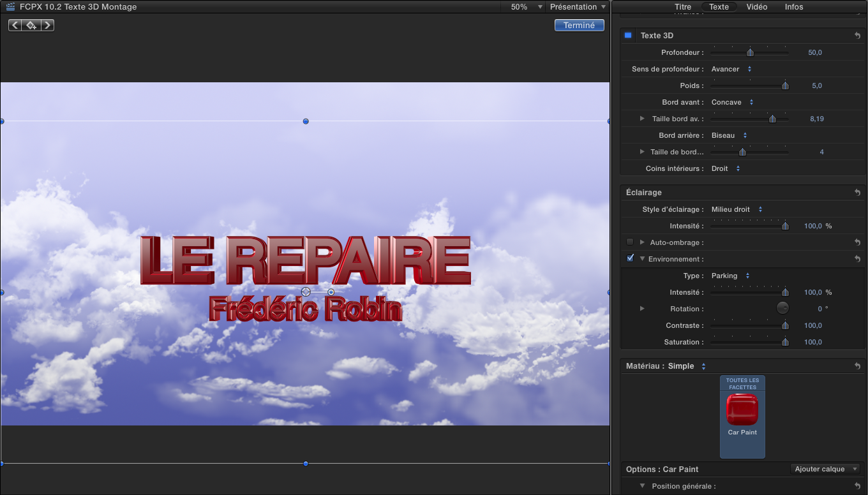Click the Terminé button
868x495 pixels.
coord(579,26)
